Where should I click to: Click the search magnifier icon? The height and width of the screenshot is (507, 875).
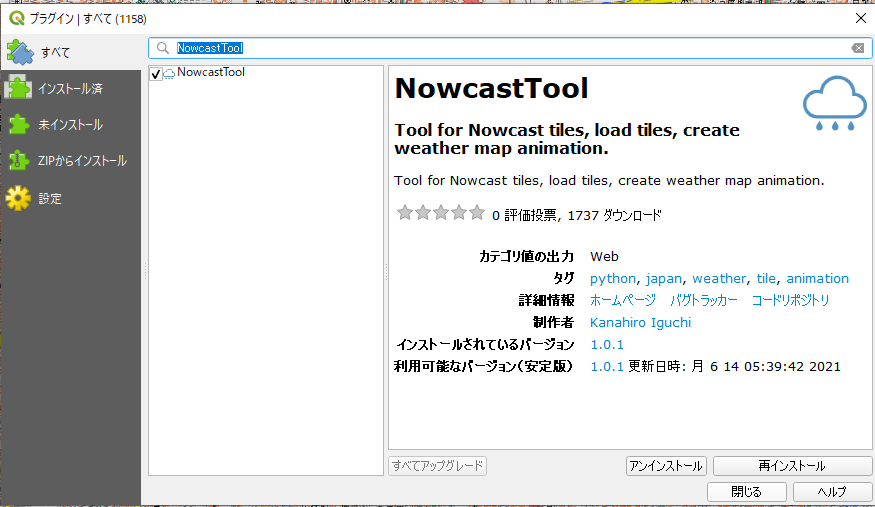tap(162, 48)
